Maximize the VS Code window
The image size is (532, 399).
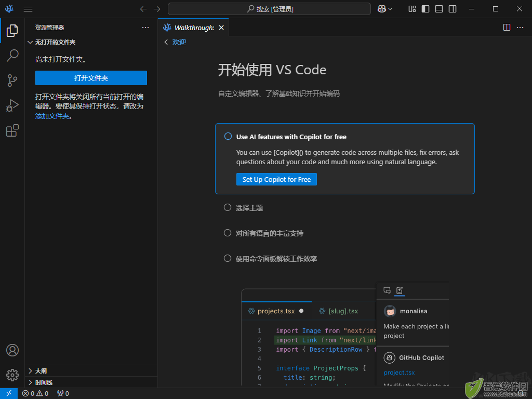[495, 9]
